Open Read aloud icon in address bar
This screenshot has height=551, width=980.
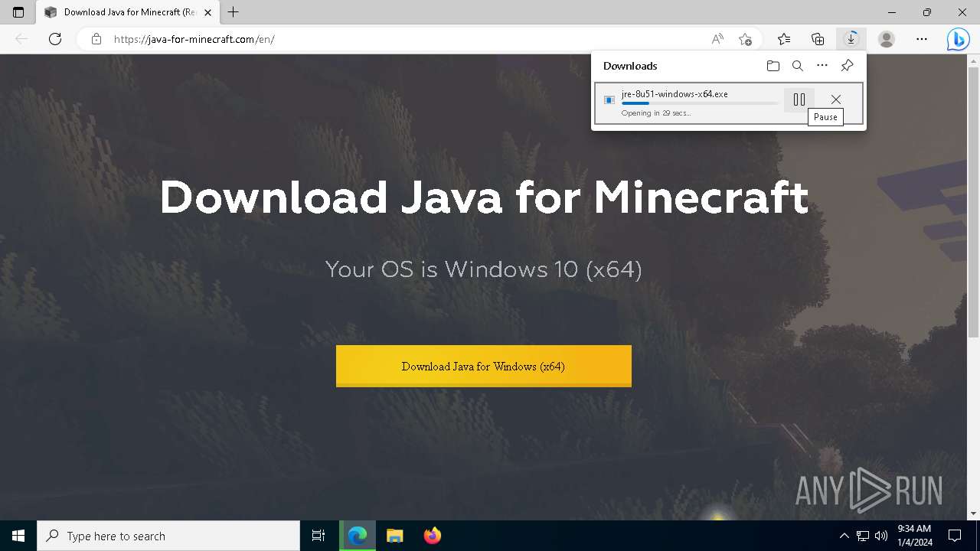tap(717, 39)
